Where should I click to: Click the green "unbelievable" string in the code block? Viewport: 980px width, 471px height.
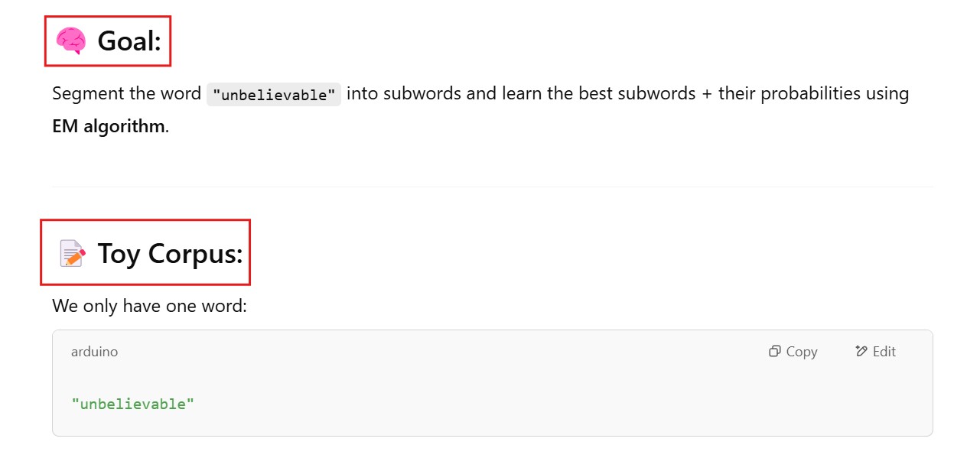(133, 404)
